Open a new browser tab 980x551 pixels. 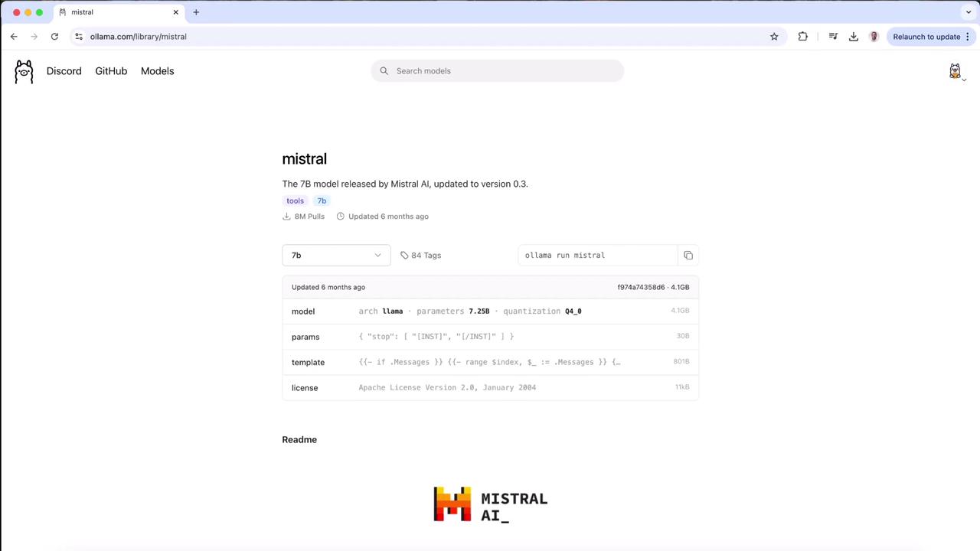tap(196, 12)
